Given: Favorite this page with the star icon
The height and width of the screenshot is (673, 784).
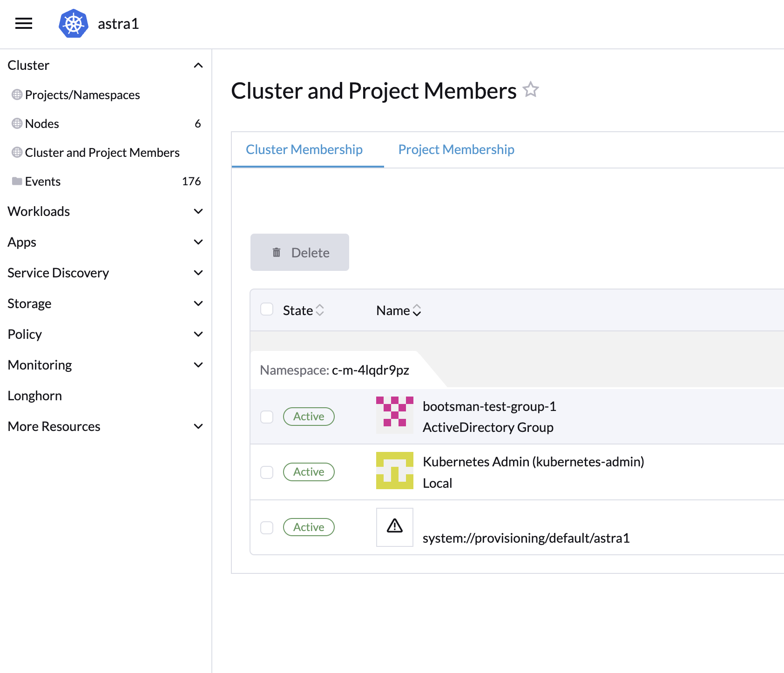Looking at the screenshot, I should click(531, 89).
